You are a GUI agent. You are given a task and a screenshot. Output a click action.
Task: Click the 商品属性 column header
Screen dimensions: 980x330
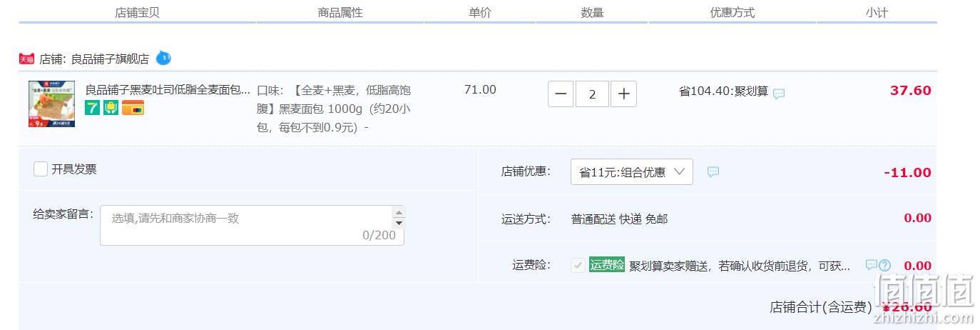pos(340,12)
